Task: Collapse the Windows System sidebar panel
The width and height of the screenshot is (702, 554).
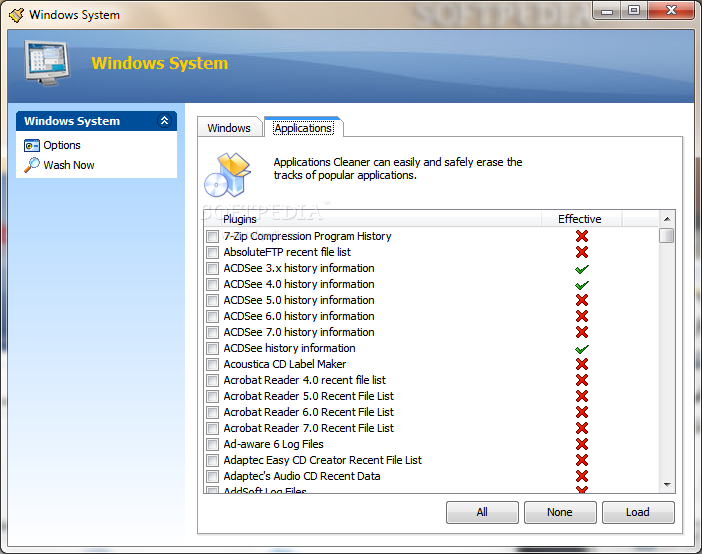Action: point(164,121)
